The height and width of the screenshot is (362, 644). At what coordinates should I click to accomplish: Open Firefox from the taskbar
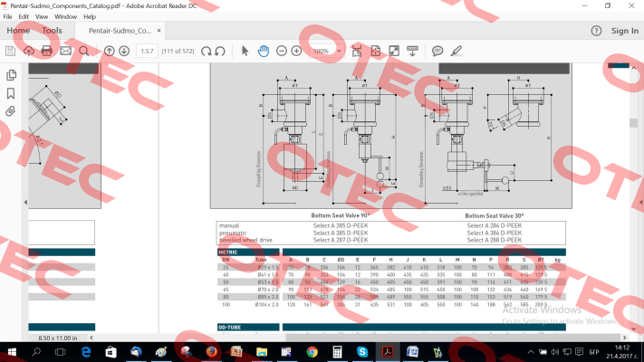pos(211,352)
